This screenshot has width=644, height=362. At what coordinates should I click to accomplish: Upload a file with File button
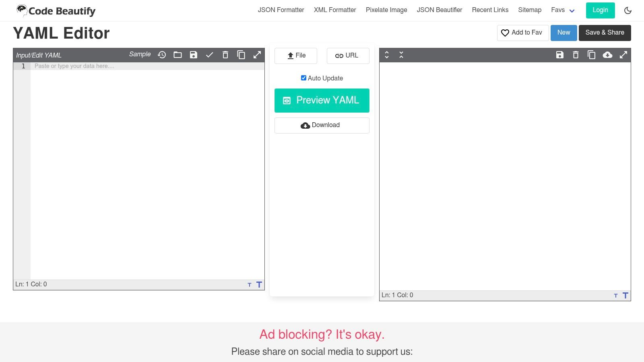point(296,56)
